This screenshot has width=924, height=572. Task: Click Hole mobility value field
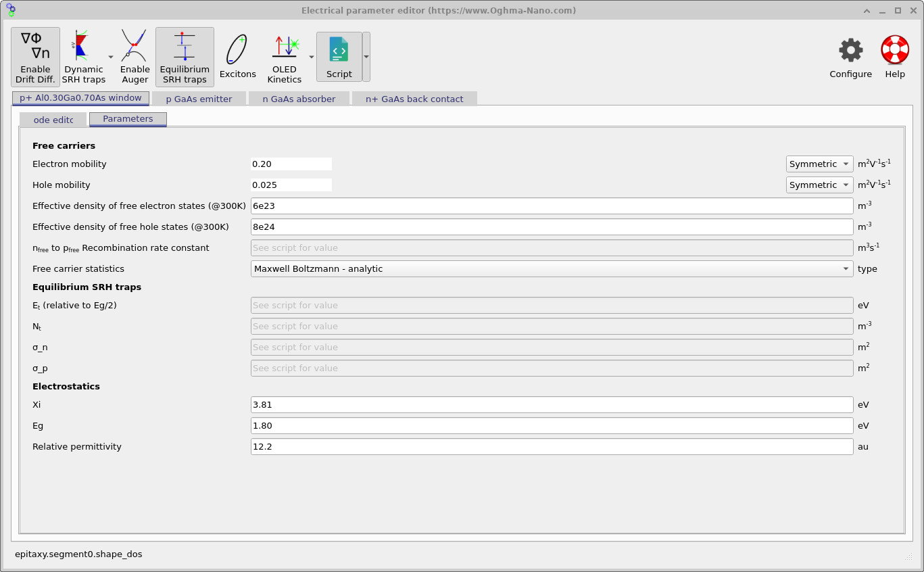tap(291, 185)
